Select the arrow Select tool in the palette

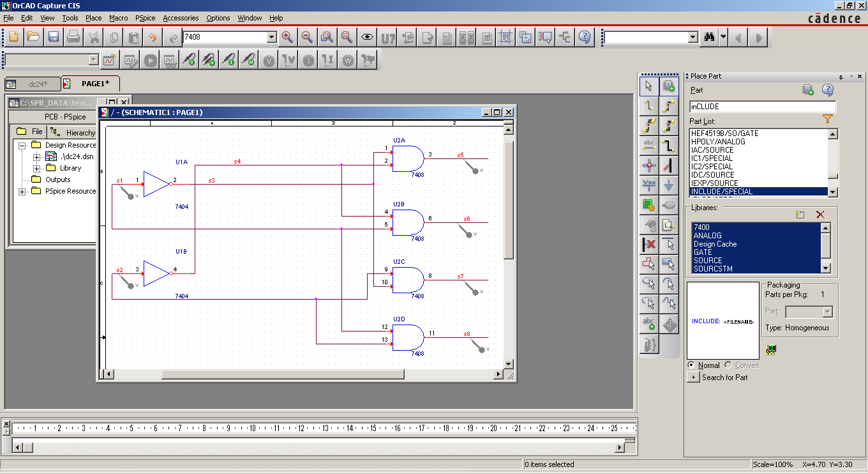click(649, 86)
